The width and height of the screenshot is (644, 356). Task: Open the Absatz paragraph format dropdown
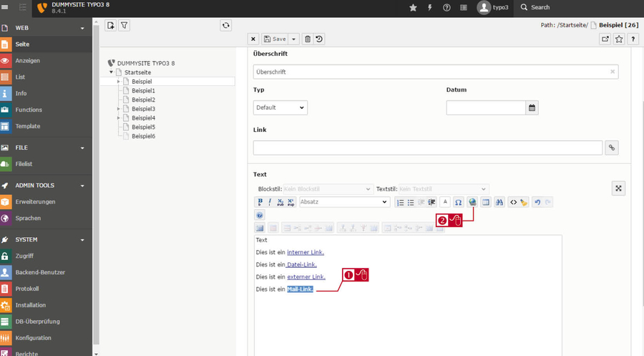[344, 202]
